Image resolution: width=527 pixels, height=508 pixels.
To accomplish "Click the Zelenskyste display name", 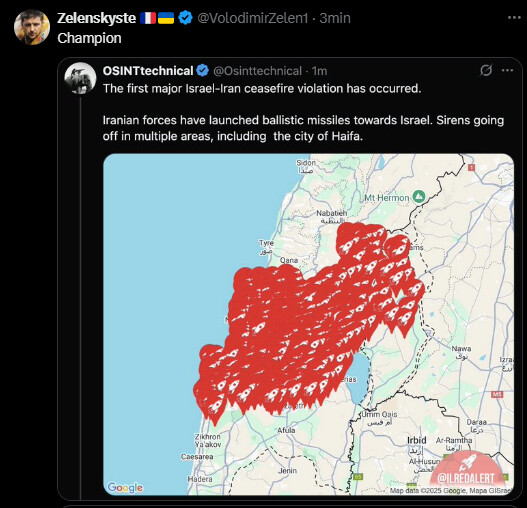I will coord(96,18).
